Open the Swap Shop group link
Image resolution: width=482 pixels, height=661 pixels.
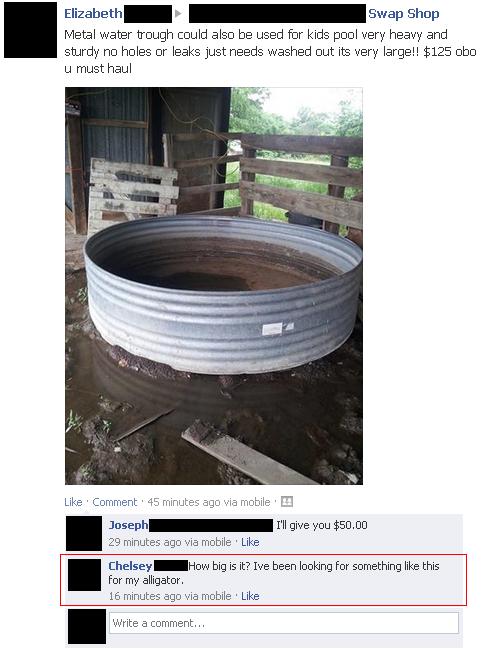(404, 13)
